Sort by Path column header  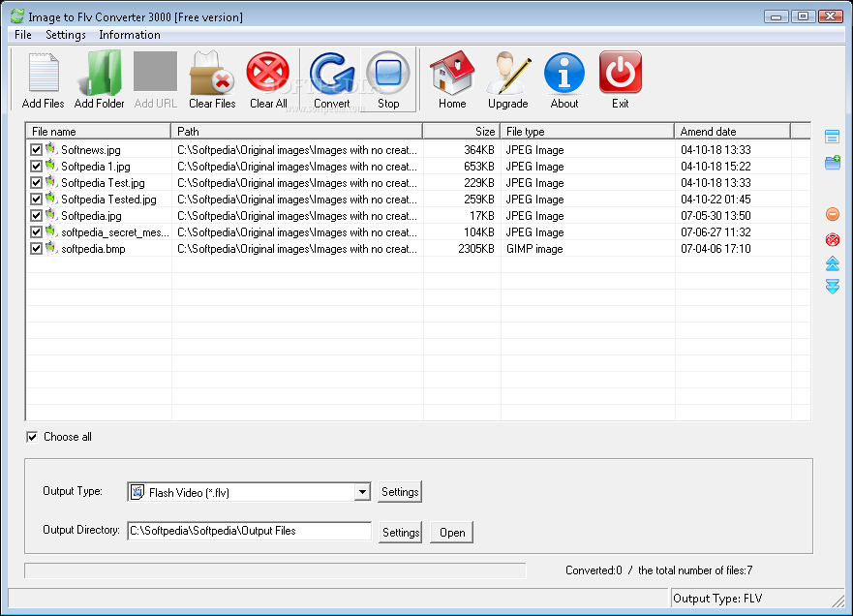(x=297, y=131)
